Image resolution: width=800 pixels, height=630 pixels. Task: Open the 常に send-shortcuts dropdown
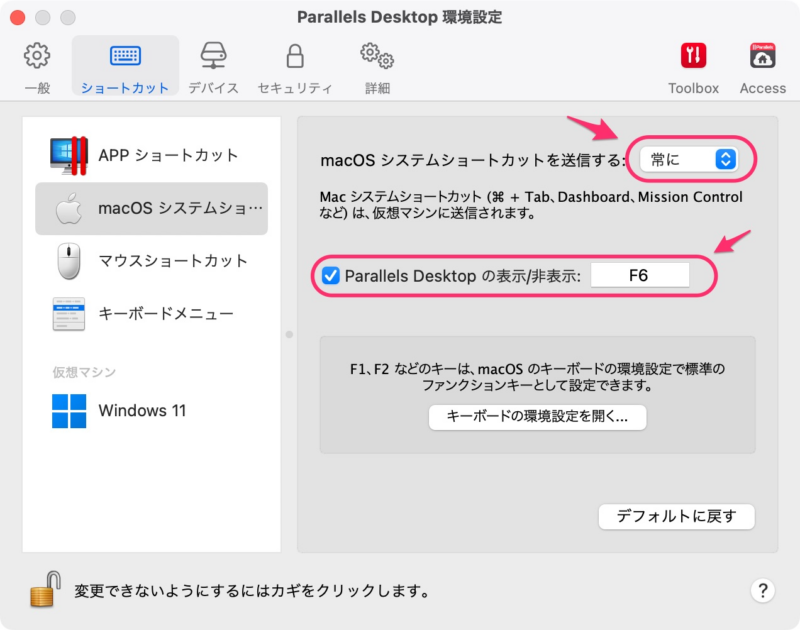[688, 160]
